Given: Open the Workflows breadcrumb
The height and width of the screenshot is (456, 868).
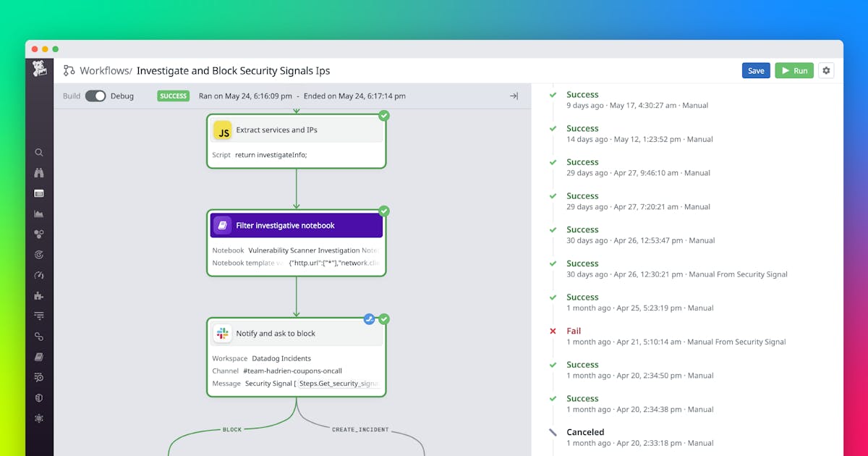Looking at the screenshot, I should (105, 71).
